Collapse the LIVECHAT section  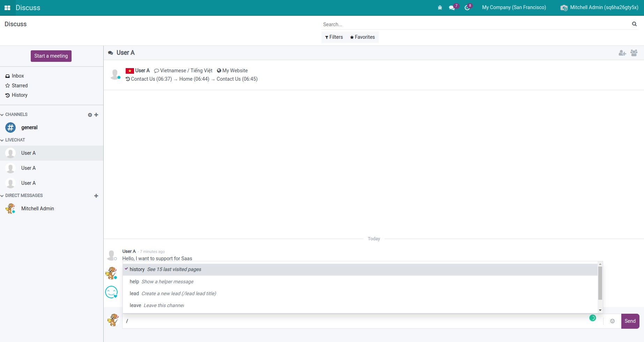click(2, 140)
